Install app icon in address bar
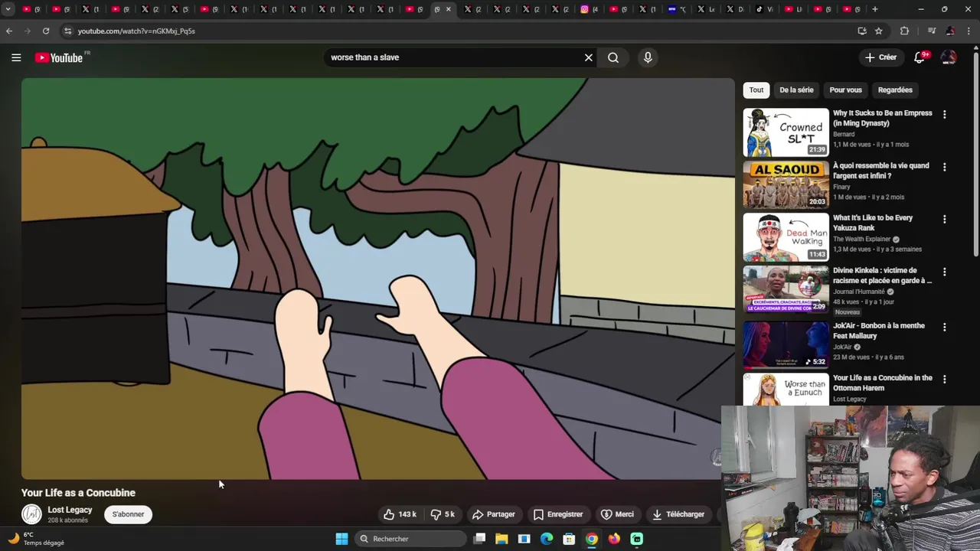The image size is (980, 551). pyautogui.click(x=862, y=31)
